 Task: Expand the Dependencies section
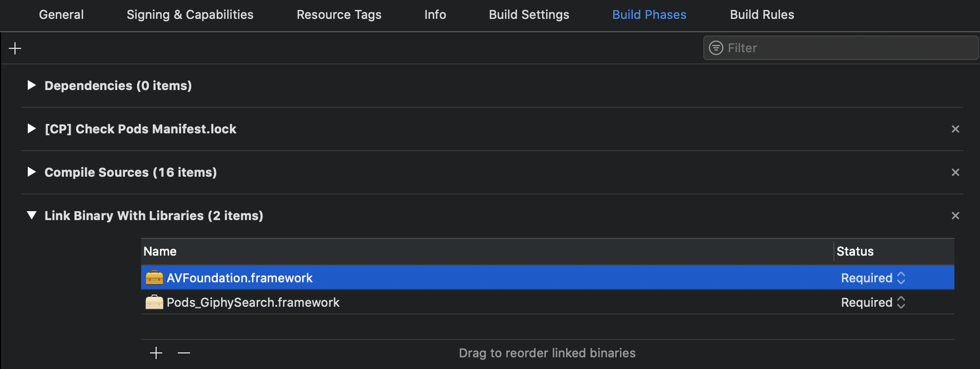click(32, 85)
